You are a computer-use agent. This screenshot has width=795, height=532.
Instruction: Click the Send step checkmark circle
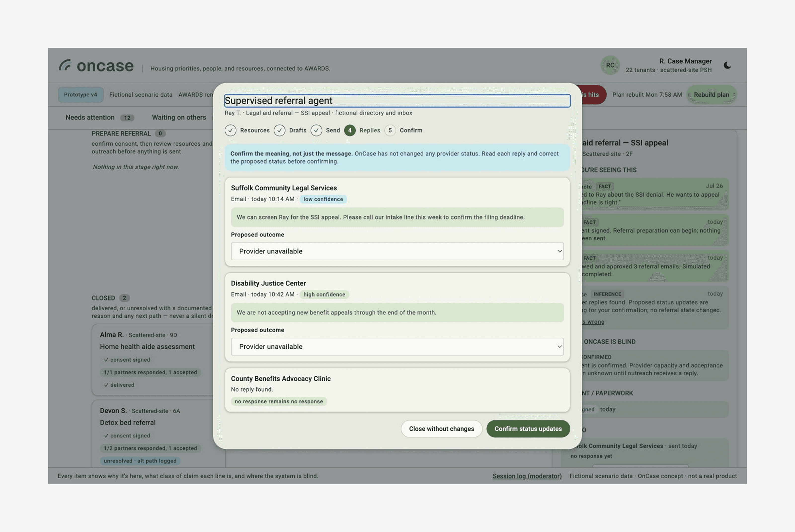[316, 130]
